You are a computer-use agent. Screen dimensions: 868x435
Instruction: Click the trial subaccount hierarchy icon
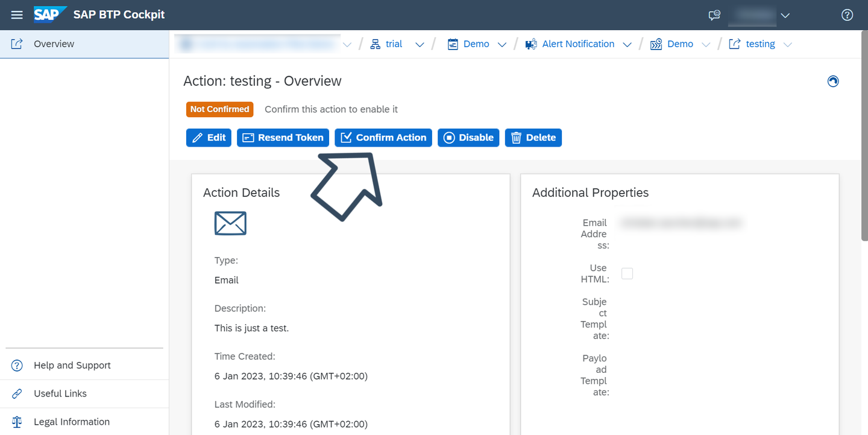[375, 44]
